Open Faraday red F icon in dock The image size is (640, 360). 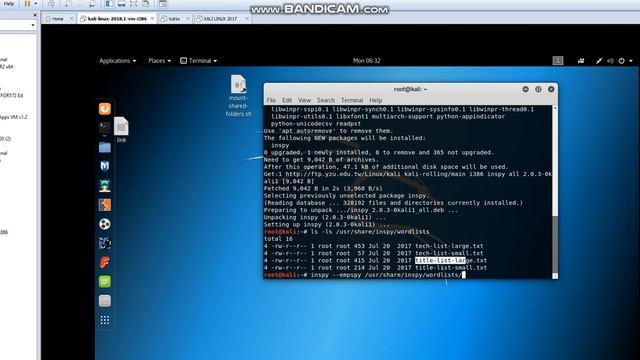pyautogui.click(x=105, y=262)
